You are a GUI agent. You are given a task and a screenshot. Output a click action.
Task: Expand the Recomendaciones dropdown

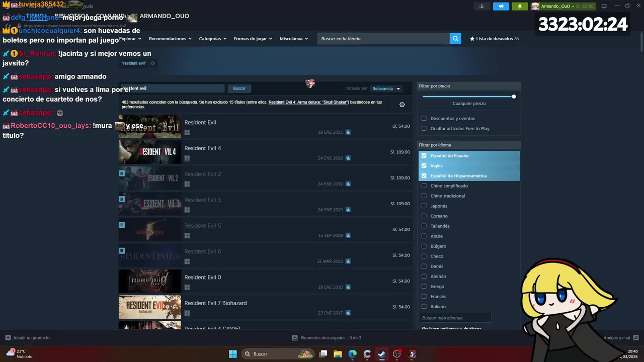[x=170, y=39]
